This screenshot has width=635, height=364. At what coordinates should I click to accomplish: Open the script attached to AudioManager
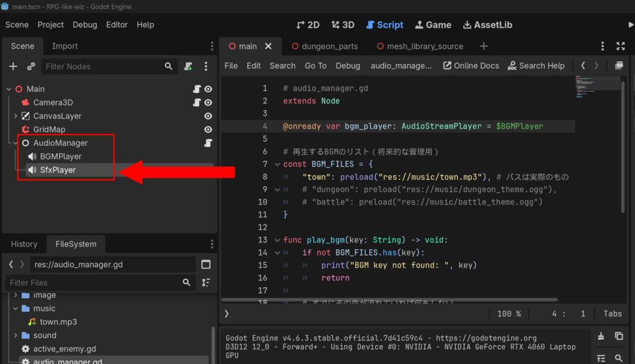click(x=208, y=143)
